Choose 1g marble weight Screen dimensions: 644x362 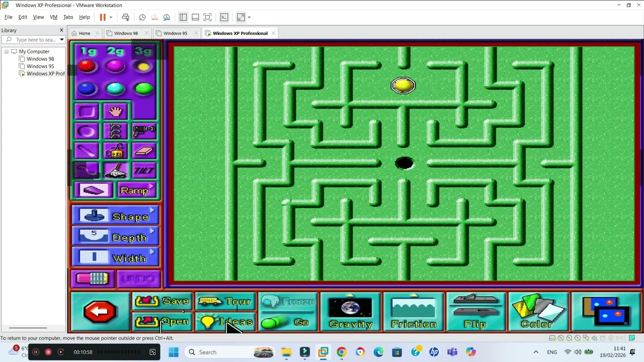pyautogui.click(x=88, y=51)
